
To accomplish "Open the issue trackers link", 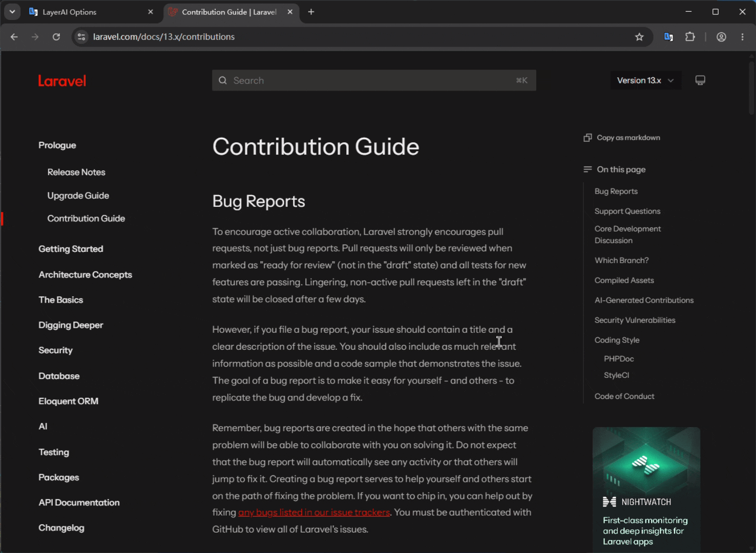I will click(x=314, y=513).
